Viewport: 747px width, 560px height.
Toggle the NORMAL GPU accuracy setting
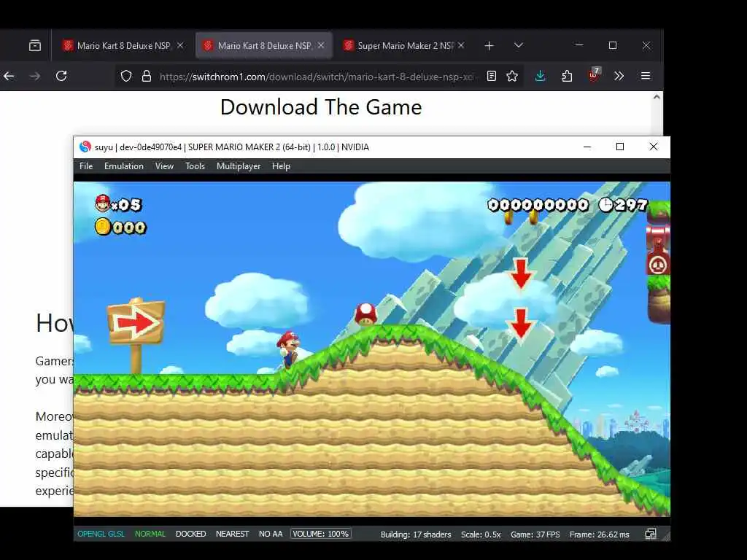(150, 534)
